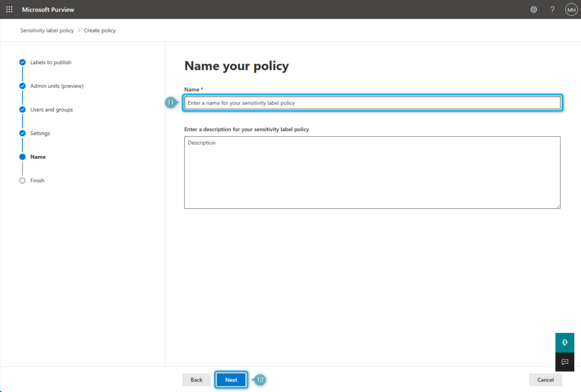
Task: Click the numbered callout bubble 12
Action: pos(259,380)
